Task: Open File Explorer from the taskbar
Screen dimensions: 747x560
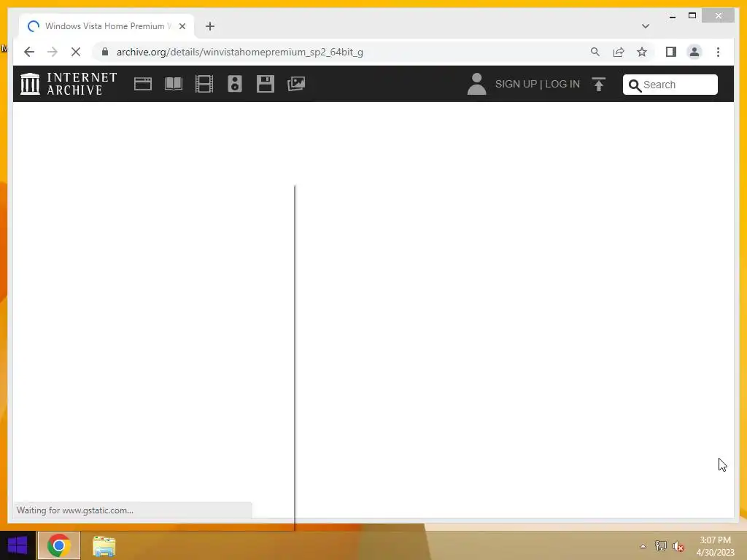Action: point(104,545)
